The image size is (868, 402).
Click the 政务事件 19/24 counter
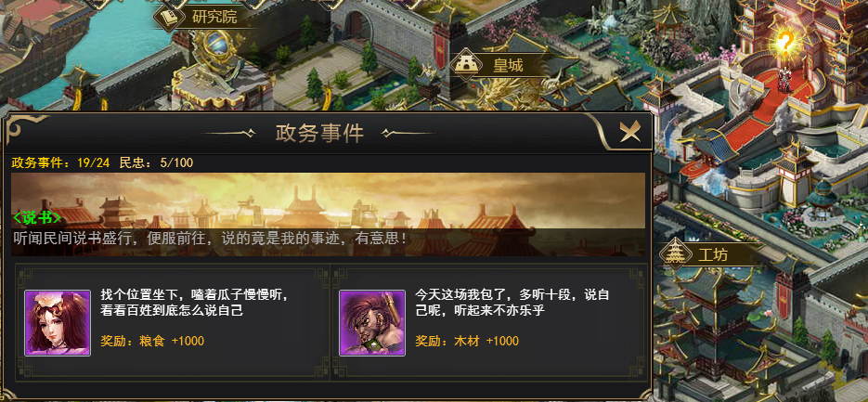60,162
